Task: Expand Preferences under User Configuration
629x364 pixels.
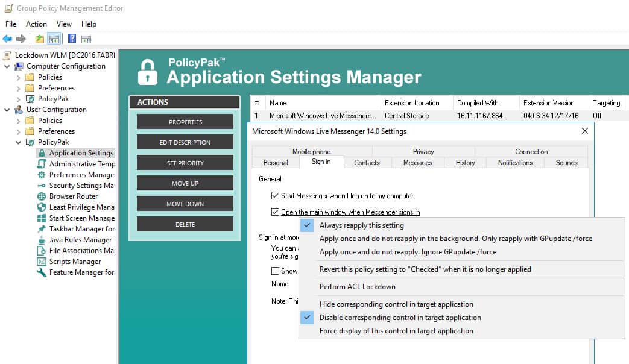Action: coord(18,131)
